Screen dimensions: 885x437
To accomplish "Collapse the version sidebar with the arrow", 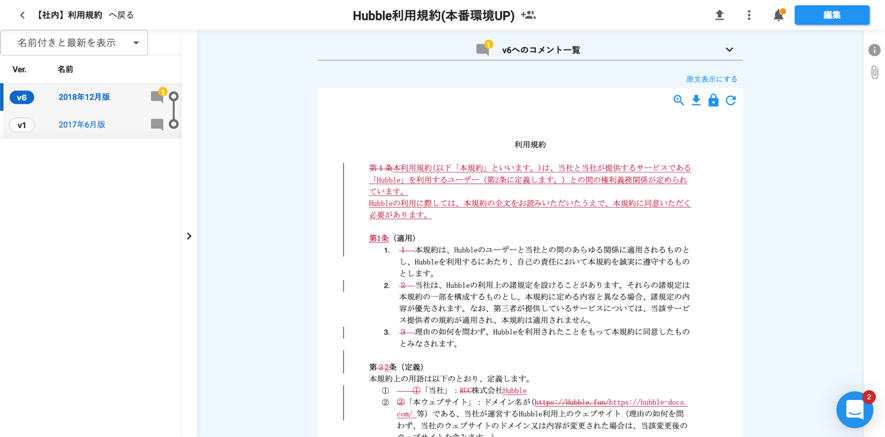I will pos(189,236).
